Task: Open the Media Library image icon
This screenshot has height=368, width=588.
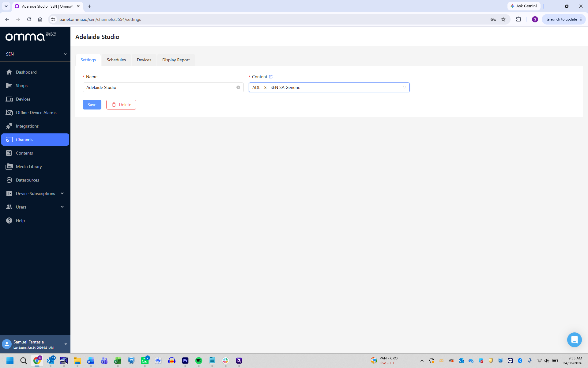Action: tap(9, 167)
